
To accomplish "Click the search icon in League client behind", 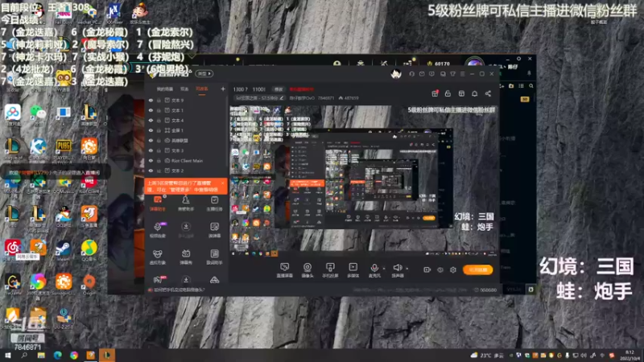I will pyautogui.click(x=531, y=86).
